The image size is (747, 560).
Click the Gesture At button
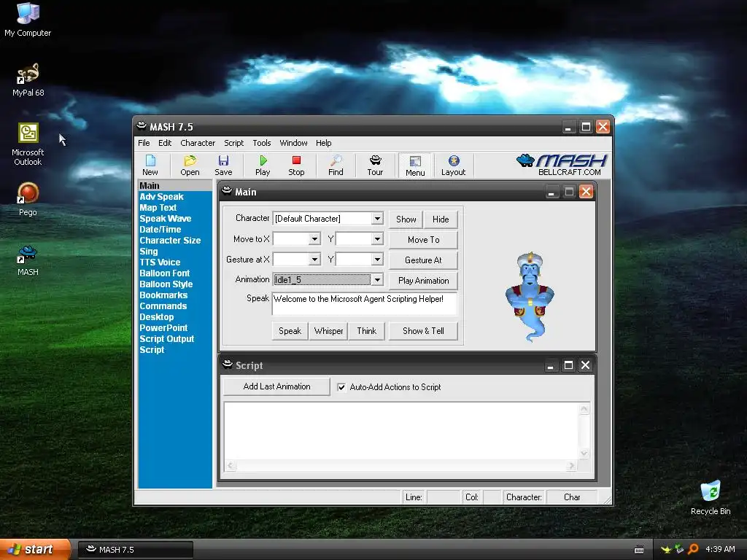pyautogui.click(x=424, y=260)
